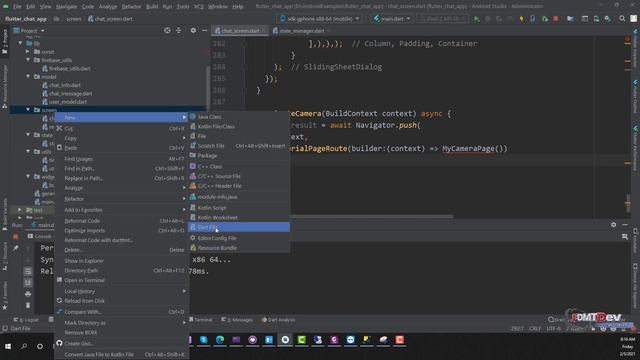
Task: Open Windows taskbar search
Action: (24, 347)
